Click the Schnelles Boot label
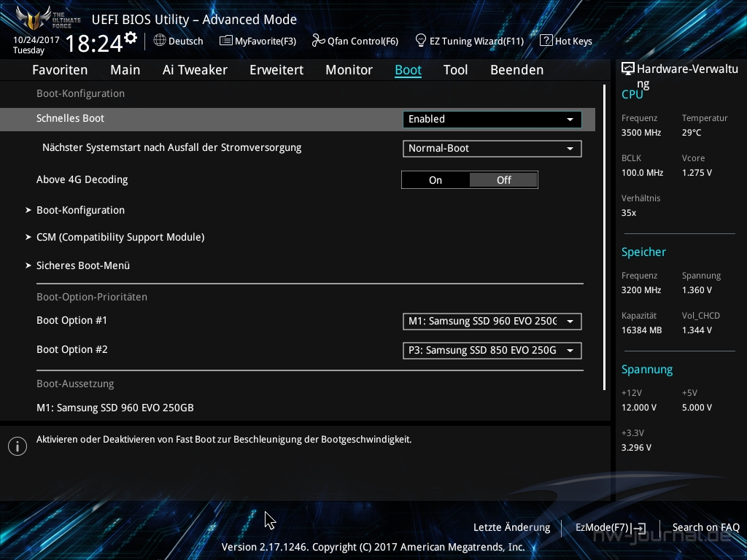 point(70,119)
